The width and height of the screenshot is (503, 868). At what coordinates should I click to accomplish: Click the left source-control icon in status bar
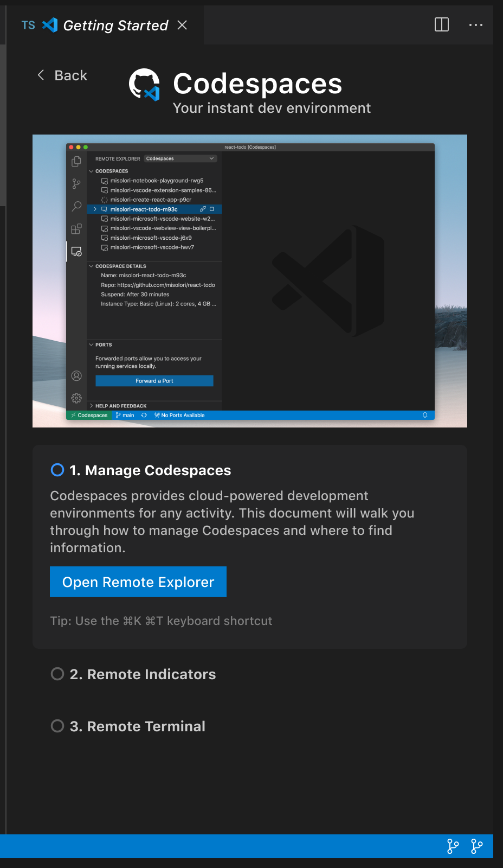click(x=453, y=846)
